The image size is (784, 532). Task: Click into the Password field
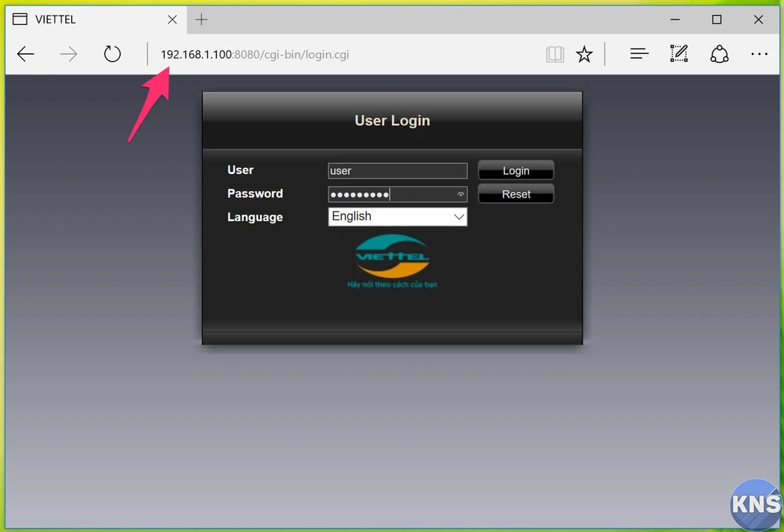click(390, 194)
